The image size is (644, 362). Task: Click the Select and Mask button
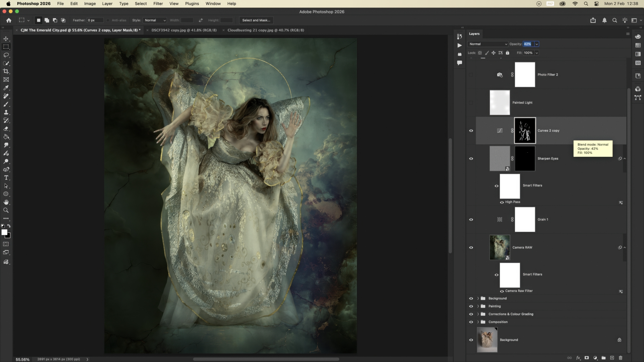(x=256, y=20)
